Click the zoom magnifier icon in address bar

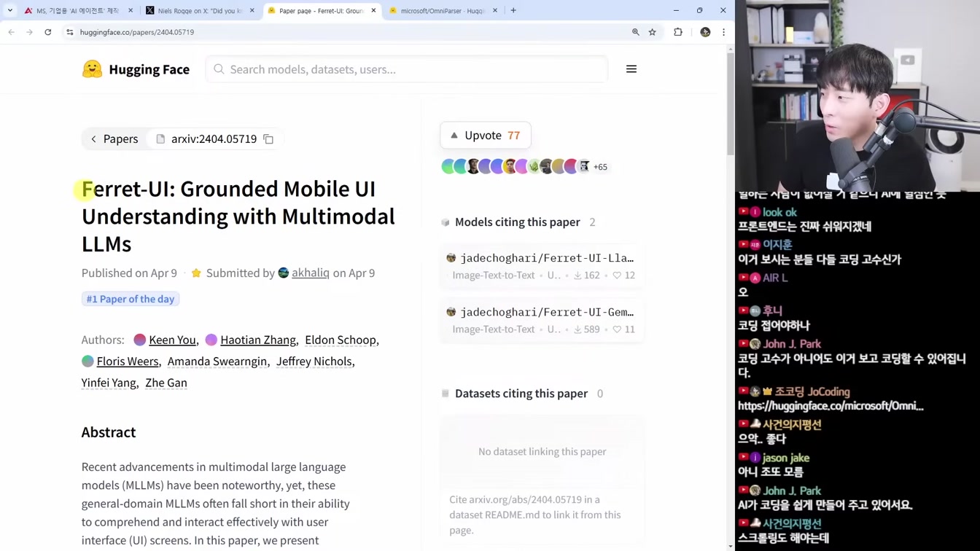coord(636,32)
